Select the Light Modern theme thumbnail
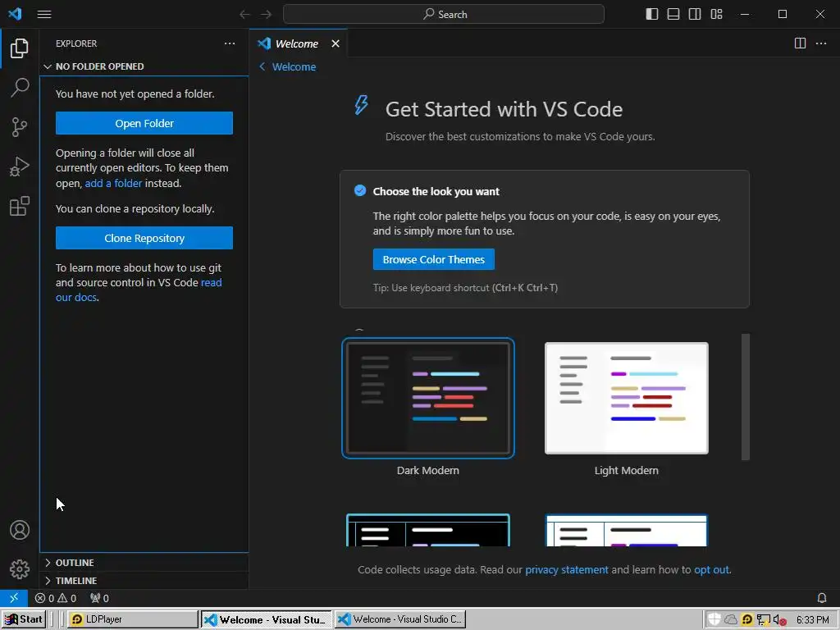840x630 pixels. pos(626,398)
